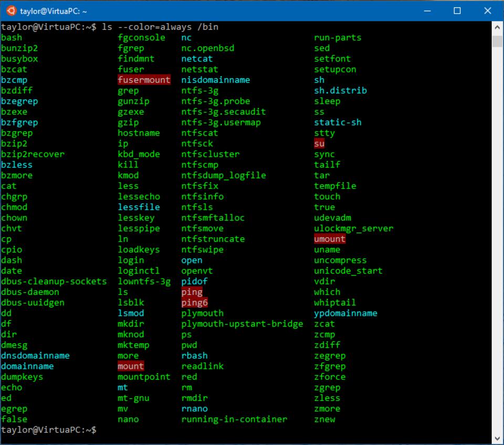Screen dimensions: 504x445
Task: Click the running-in-container entry
Action: 234,419
